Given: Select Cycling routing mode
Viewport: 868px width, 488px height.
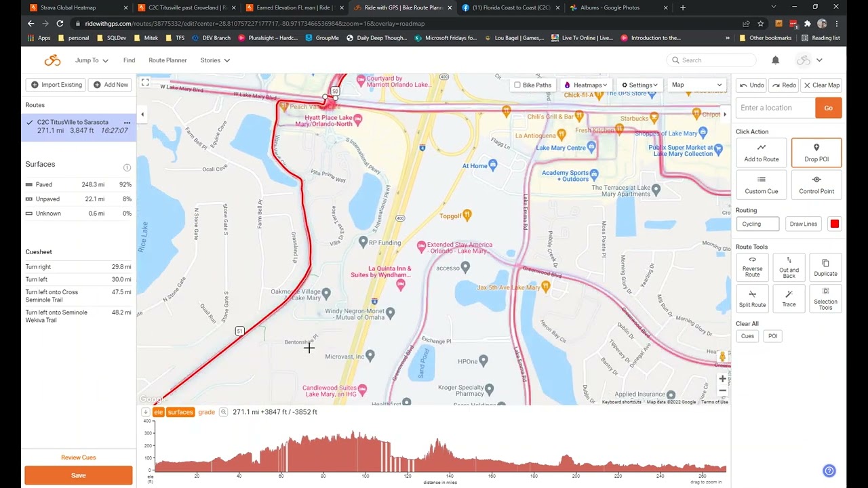Looking at the screenshot, I should [757, 224].
